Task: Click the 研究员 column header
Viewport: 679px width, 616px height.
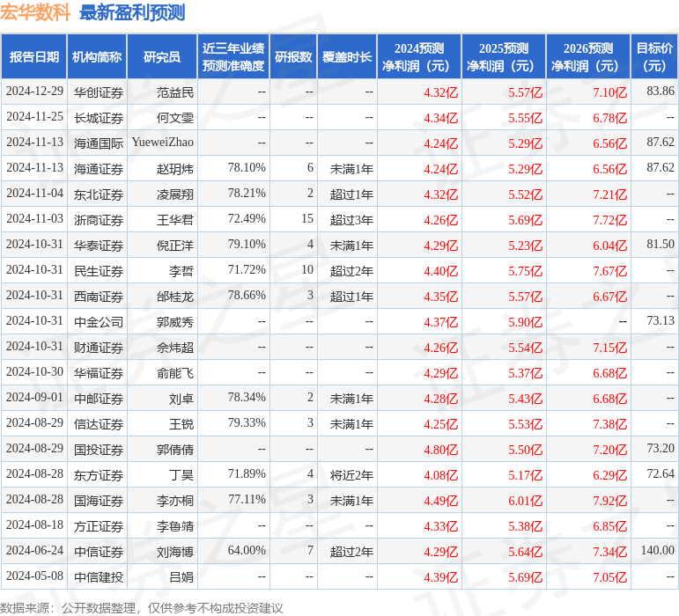Action: [x=162, y=57]
